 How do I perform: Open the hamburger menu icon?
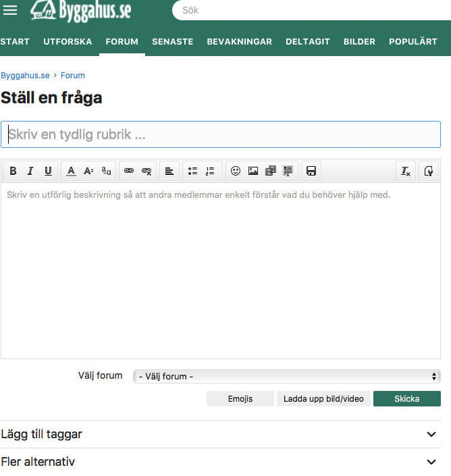point(10,11)
